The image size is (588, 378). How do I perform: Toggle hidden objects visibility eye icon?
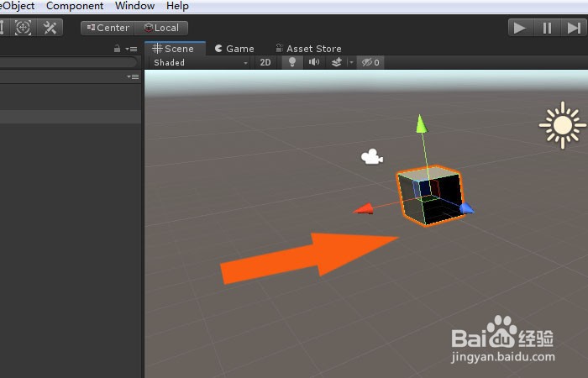370,62
